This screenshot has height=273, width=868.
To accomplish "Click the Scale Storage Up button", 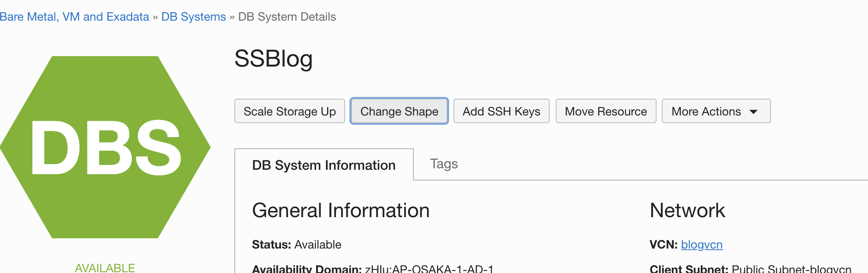I will (290, 111).
